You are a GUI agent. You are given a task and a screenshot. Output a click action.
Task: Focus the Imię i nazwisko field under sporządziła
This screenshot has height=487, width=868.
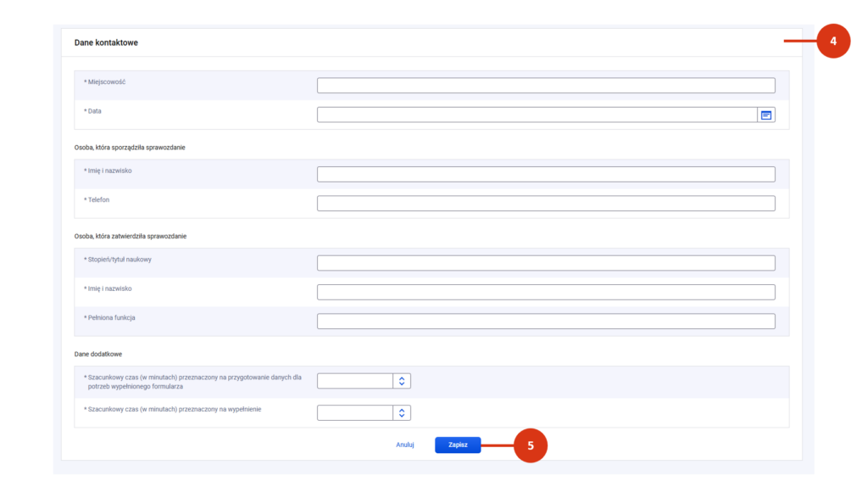[546, 175]
